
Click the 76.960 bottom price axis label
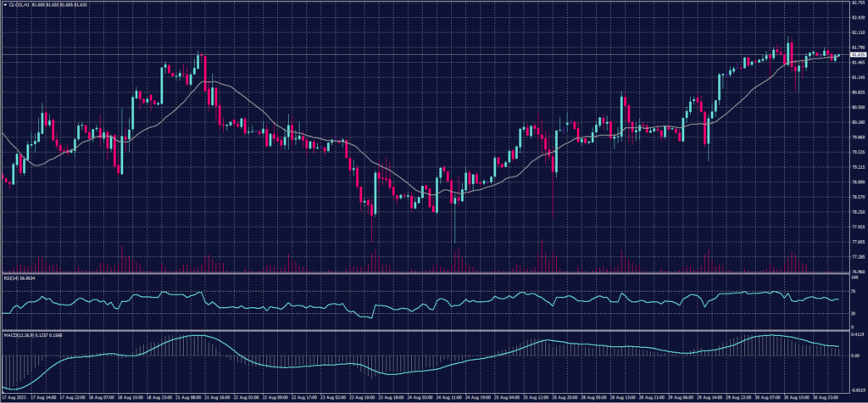tap(856, 271)
